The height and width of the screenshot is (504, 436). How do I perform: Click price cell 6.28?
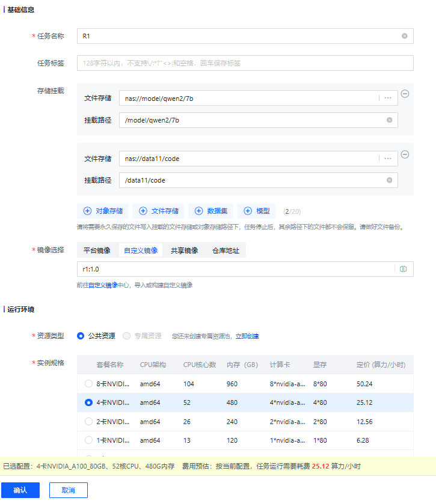pyautogui.click(x=363, y=440)
